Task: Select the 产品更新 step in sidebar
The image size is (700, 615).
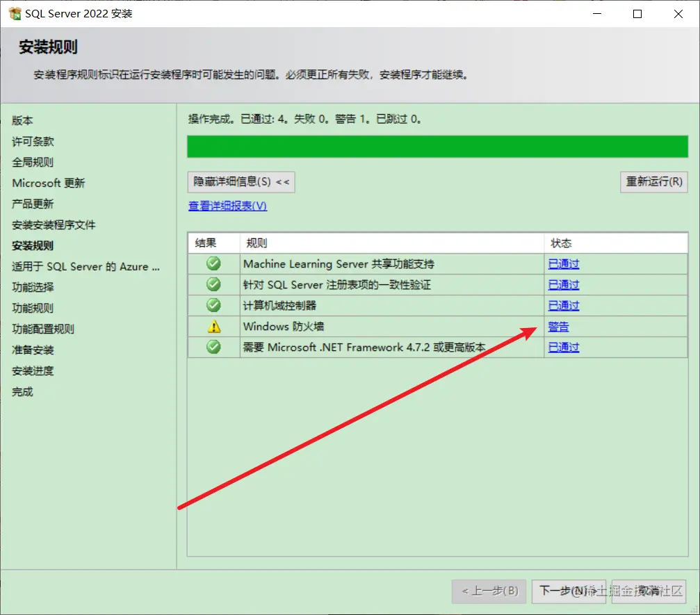Action: point(33,204)
